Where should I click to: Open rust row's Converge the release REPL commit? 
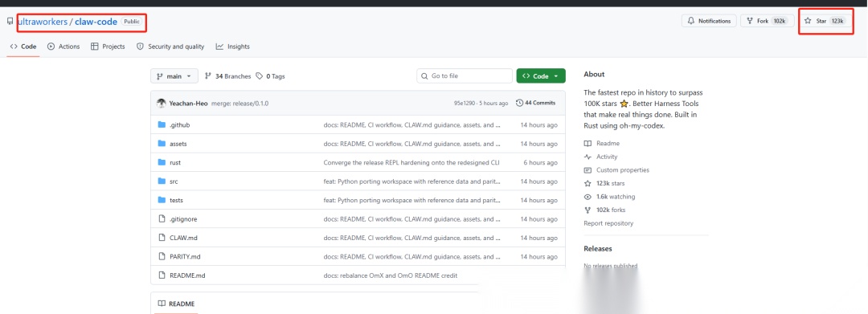[411, 162]
